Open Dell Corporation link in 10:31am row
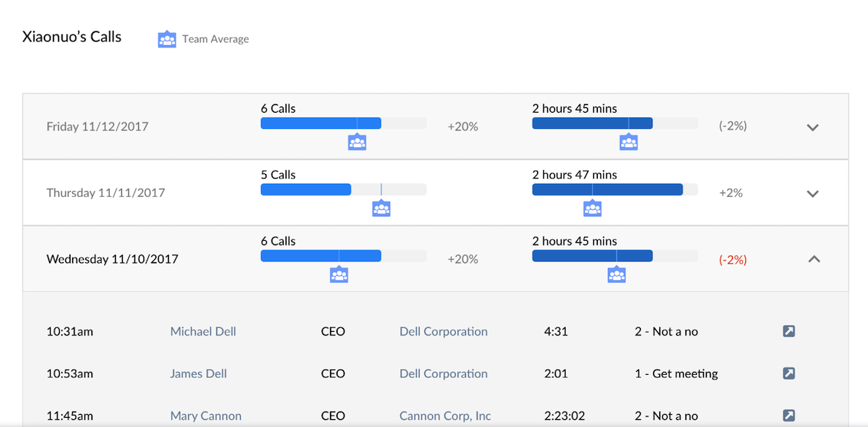 point(444,332)
